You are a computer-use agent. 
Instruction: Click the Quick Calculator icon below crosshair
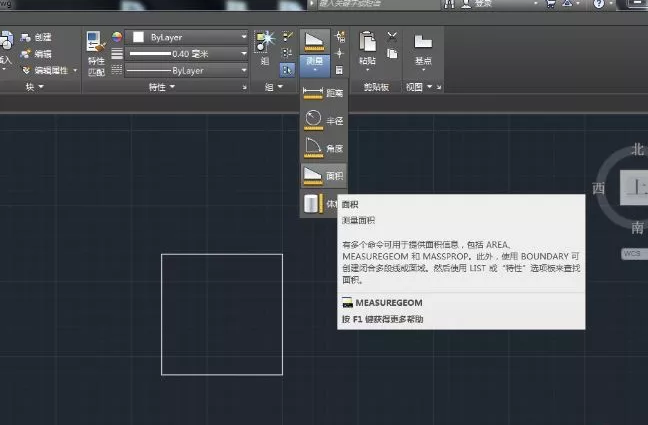(x=340, y=70)
